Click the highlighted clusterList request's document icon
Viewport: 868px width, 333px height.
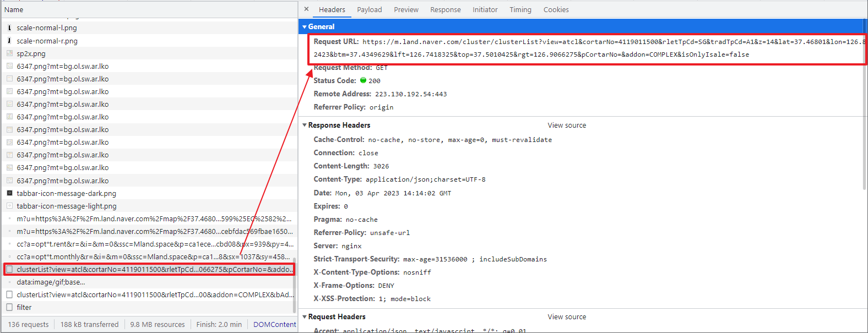[9, 269]
